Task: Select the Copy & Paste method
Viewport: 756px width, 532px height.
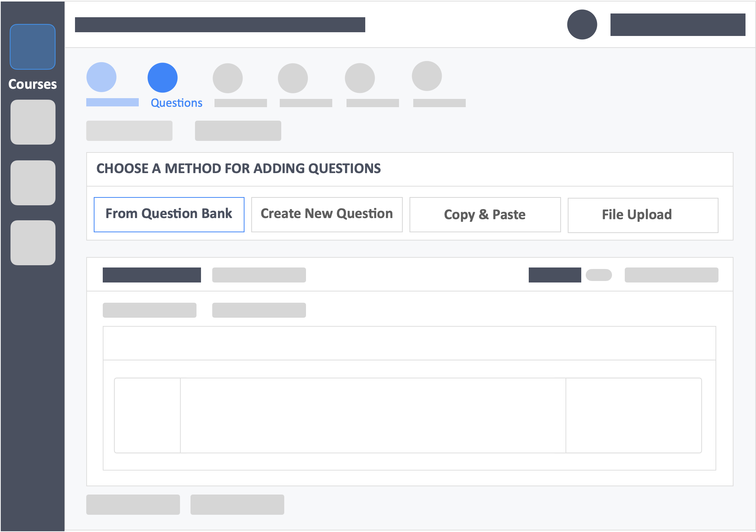Action: click(x=485, y=215)
